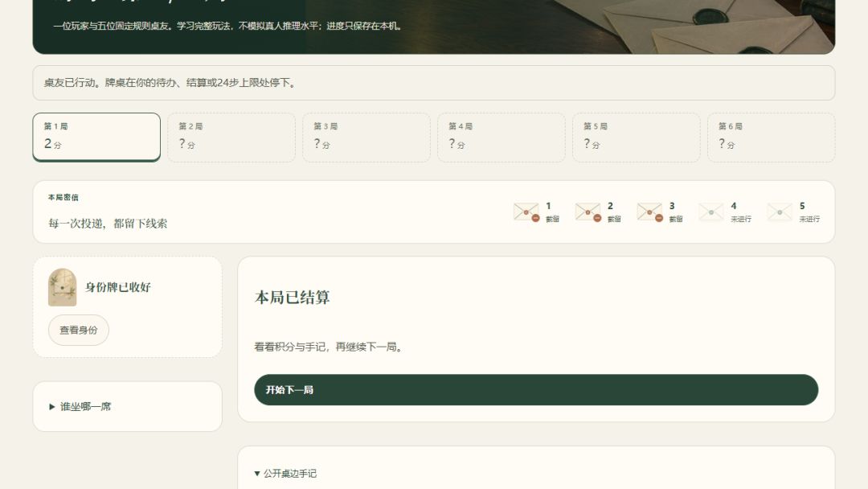868x489 pixels.
Task: Click the 未进行 status under letter 4
Action: point(741,220)
